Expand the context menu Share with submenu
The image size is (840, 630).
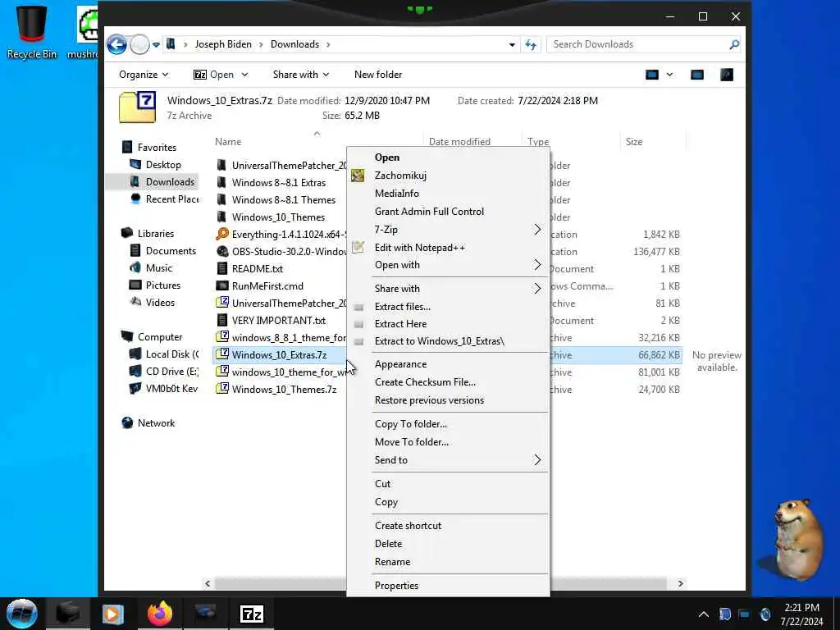coord(449,288)
